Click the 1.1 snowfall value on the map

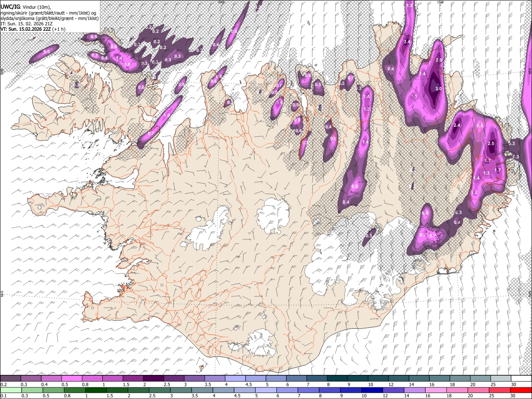[x=414, y=96]
